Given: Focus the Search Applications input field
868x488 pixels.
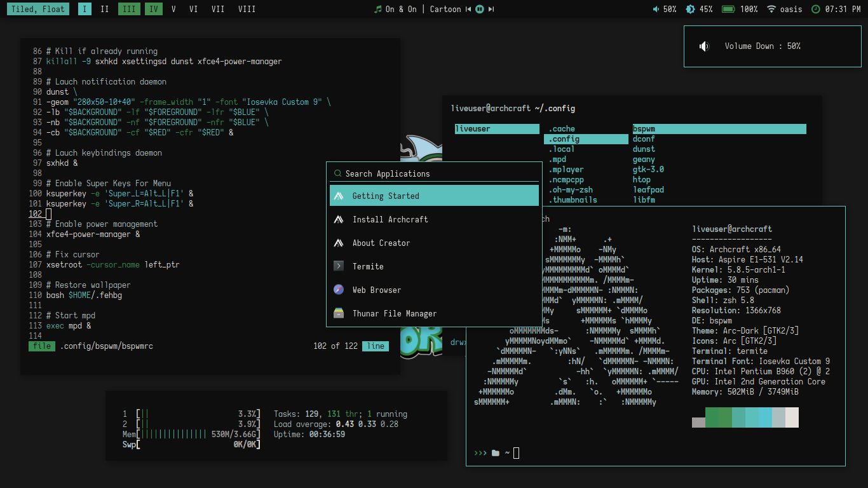Looking at the screenshot, I should (433, 173).
